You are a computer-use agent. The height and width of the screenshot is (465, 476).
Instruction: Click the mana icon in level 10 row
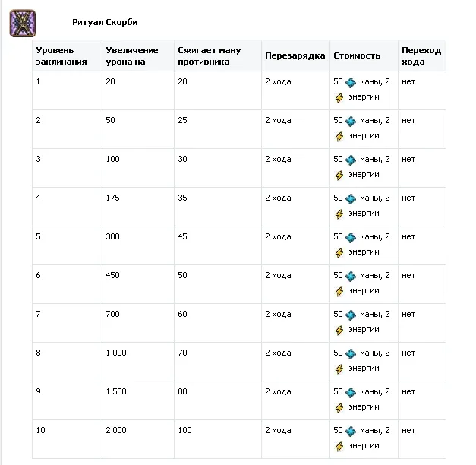(351, 431)
